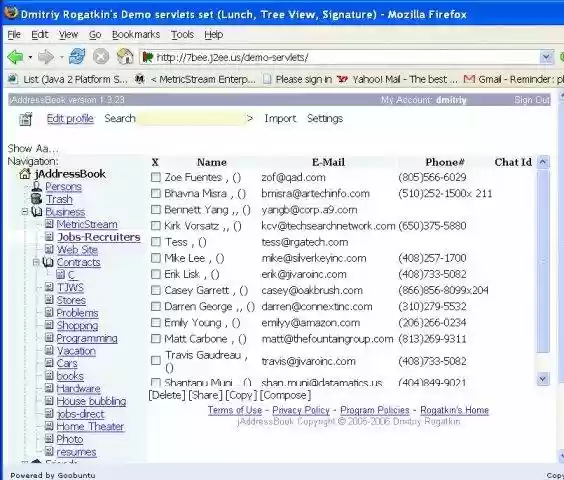Open the Tools menu

click(x=182, y=35)
